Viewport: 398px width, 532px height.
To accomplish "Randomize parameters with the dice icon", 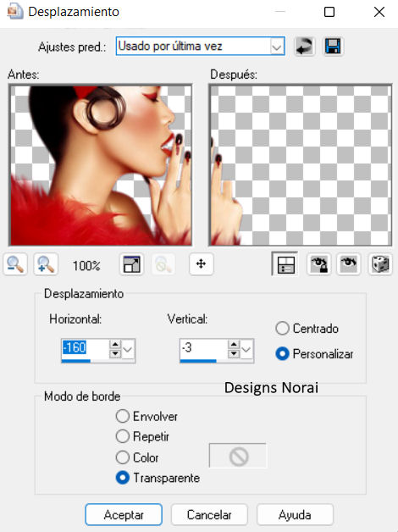I will 379,264.
